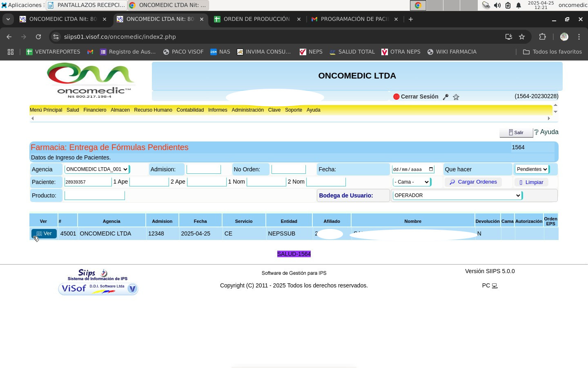Click the Limpiar button to clear the form
The image size is (588, 368).
[x=531, y=182]
